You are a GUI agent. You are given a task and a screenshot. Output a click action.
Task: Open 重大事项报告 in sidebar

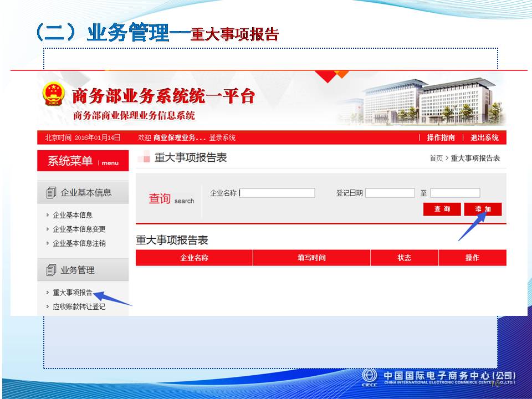(73, 293)
